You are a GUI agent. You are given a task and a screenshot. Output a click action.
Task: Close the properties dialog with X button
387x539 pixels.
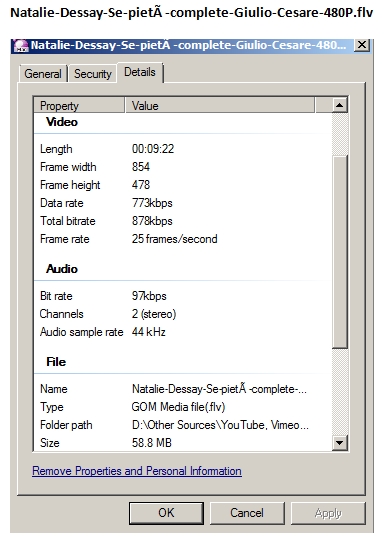click(362, 45)
